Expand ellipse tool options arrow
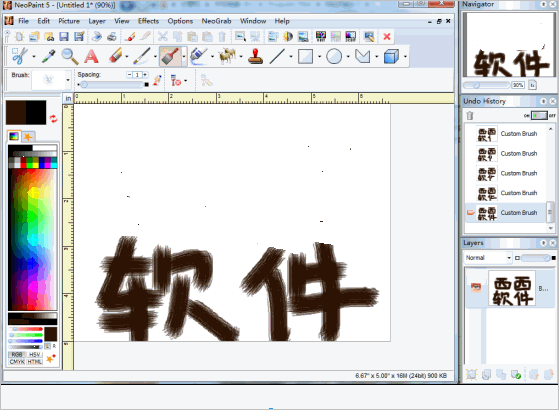This screenshot has height=410, width=559. [x=348, y=56]
